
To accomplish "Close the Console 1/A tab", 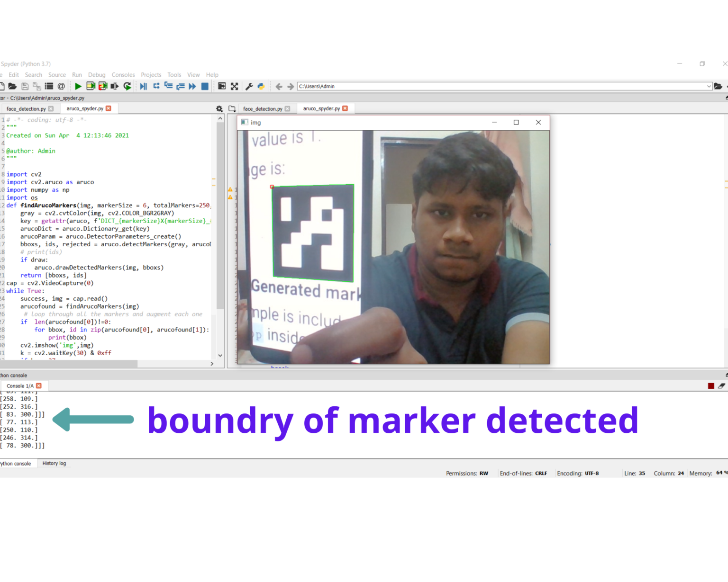I will pos(39,386).
